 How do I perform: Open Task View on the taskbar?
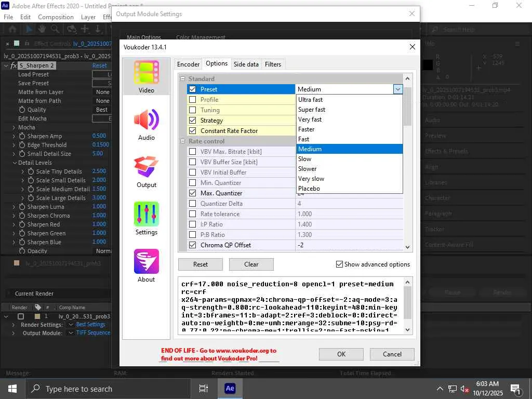(x=203, y=389)
